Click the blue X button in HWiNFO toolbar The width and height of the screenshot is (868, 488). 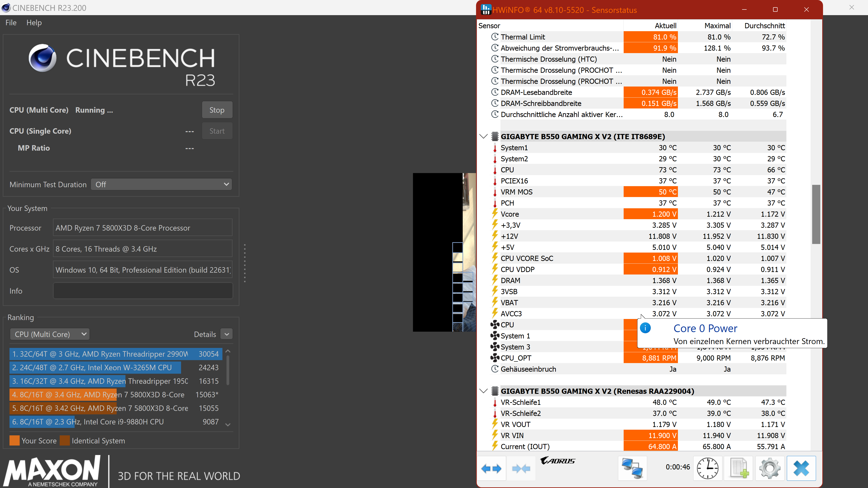point(801,468)
